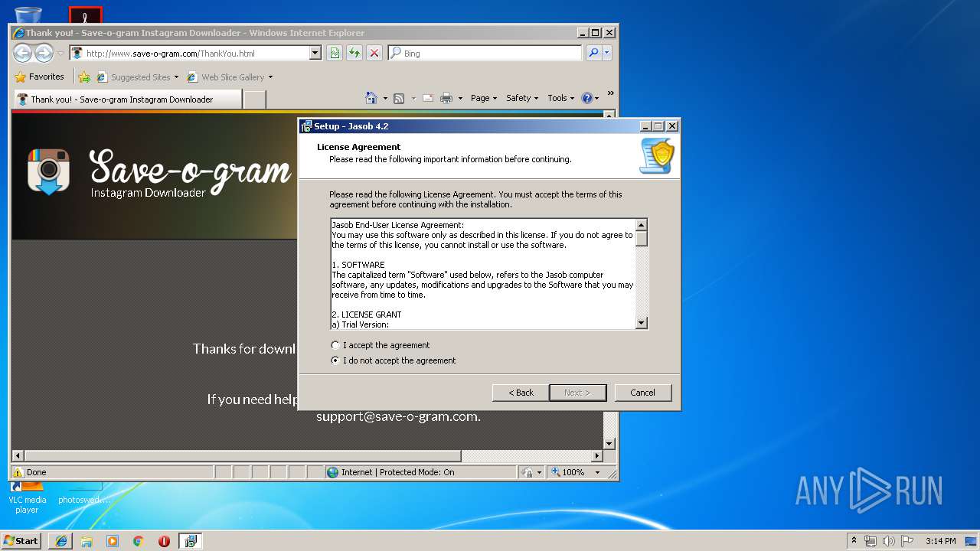Click IE vertical scrollbar down arrow
Viewport: 980px width, 551px height.
[609, 443]
